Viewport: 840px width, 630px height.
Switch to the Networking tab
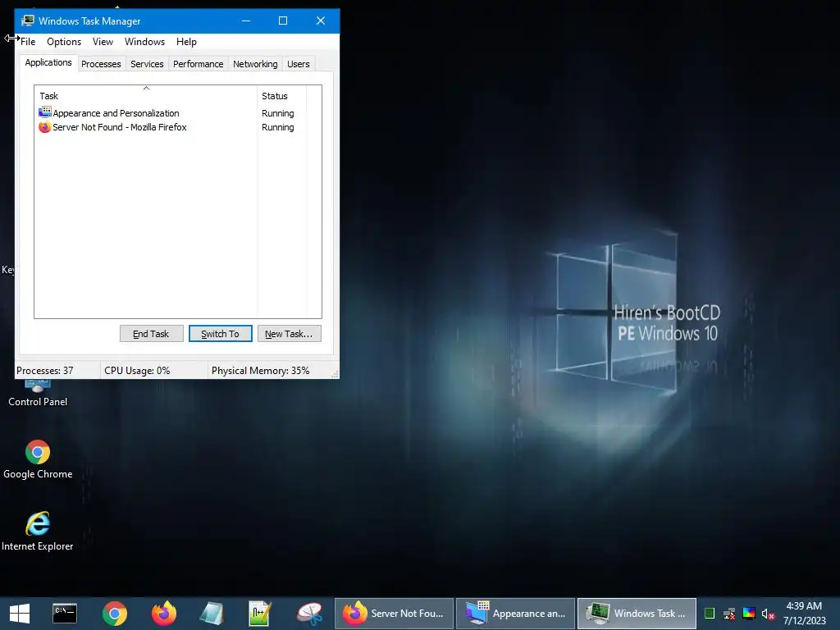(x=255, y=64)
